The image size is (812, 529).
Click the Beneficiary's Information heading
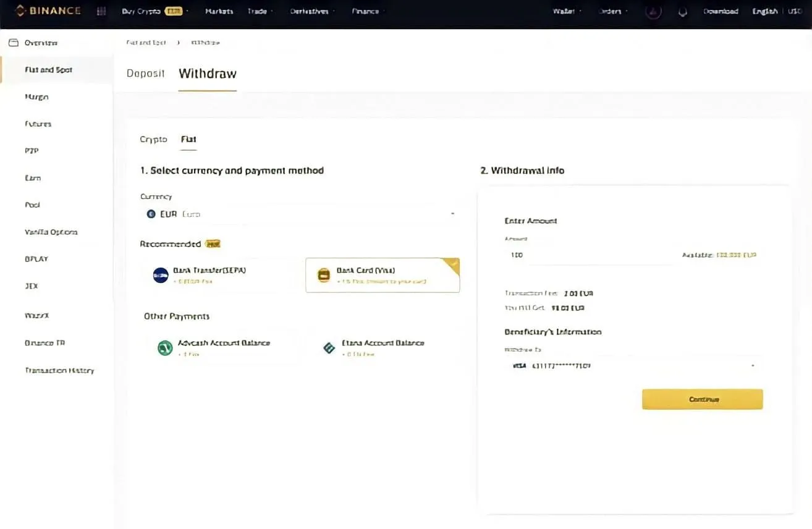[553, 332]
